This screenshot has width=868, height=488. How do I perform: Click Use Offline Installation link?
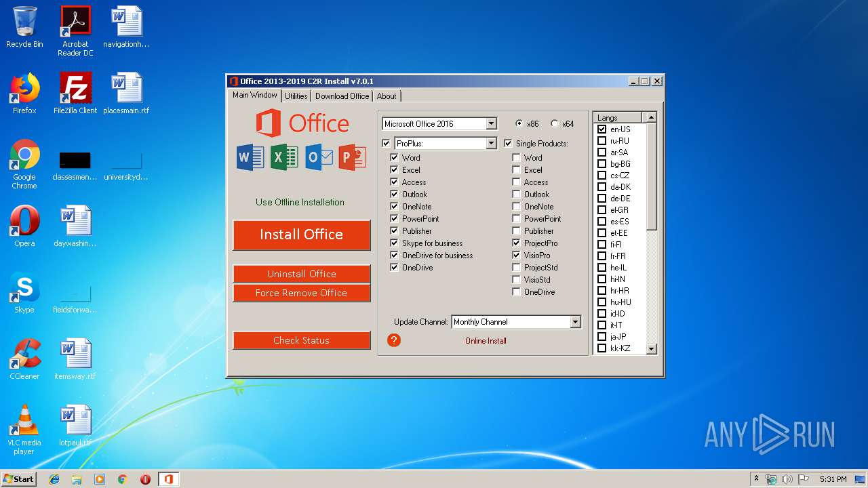(x=300, y=202)
